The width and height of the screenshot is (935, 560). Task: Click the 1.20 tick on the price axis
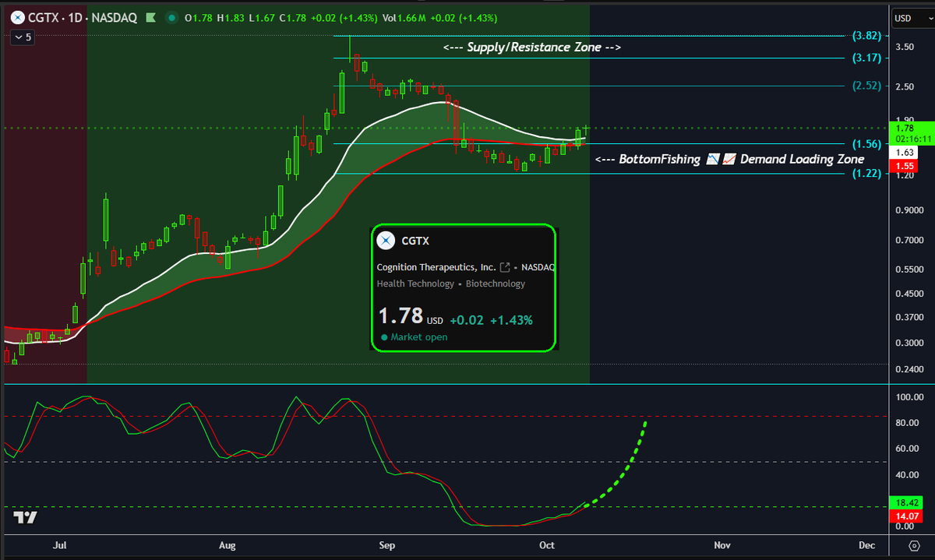905,175
